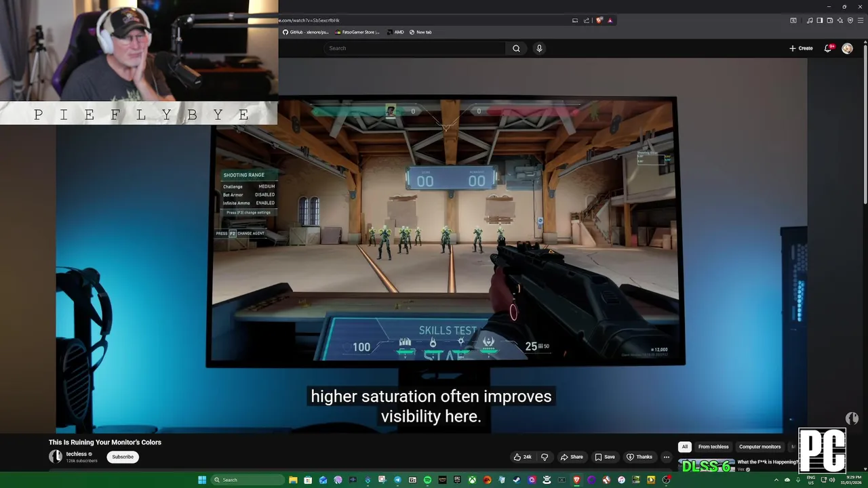Open Steam from the taskbar
Image resolution: width=868 pixels, height=488 pixels.
(x=517, y=480)
